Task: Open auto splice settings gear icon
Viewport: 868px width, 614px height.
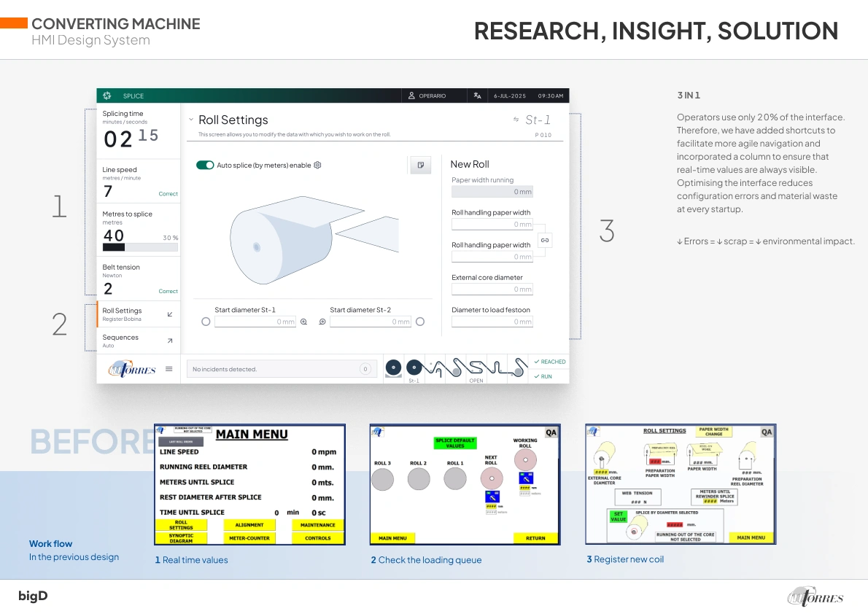Action: coord(317,166)
